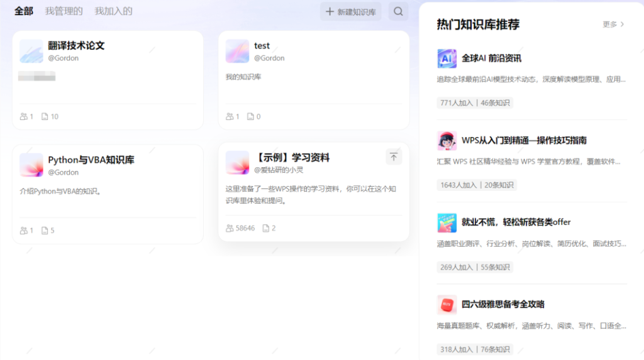The image size is (644, 360).
Task: Click document icon on Python与VBA知识库 card
Action: pyautogui.click(x=45, y=231)
